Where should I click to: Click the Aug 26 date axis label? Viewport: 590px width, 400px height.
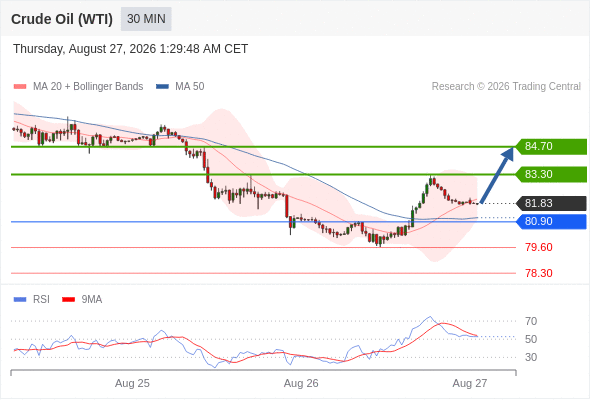pos(301,383)
